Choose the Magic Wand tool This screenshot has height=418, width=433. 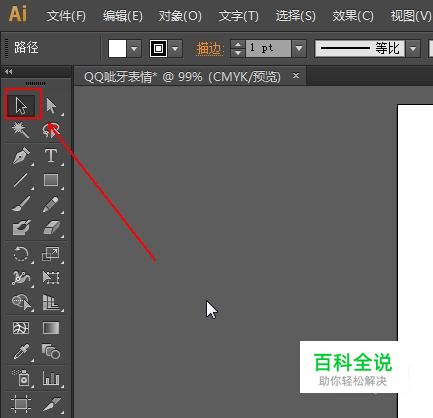point(21,130)
